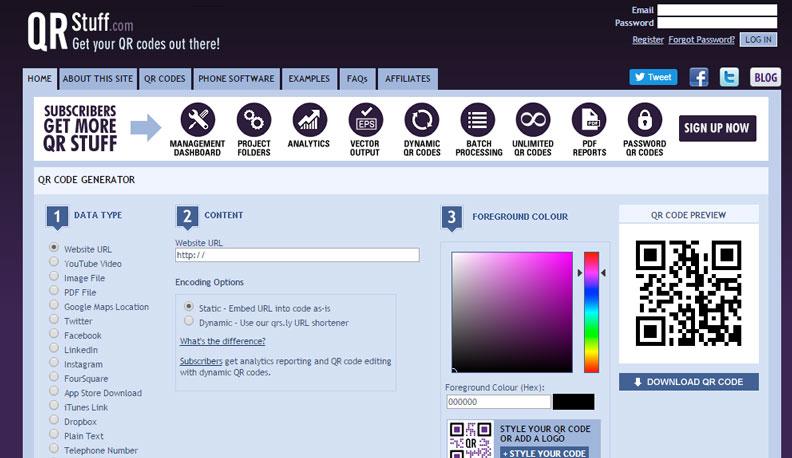Select the Website URL data type
Screen dimensions: 792x458
click(54, 247)
